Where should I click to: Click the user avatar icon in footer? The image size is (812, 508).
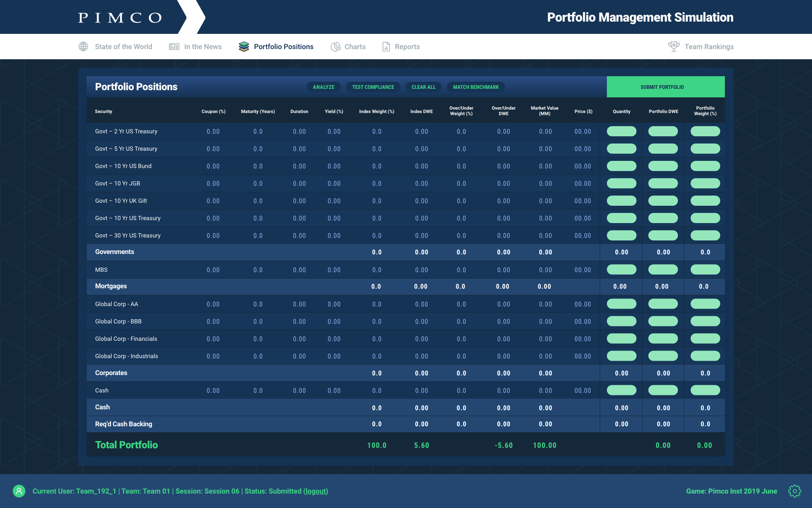click(x=19, y=491)
